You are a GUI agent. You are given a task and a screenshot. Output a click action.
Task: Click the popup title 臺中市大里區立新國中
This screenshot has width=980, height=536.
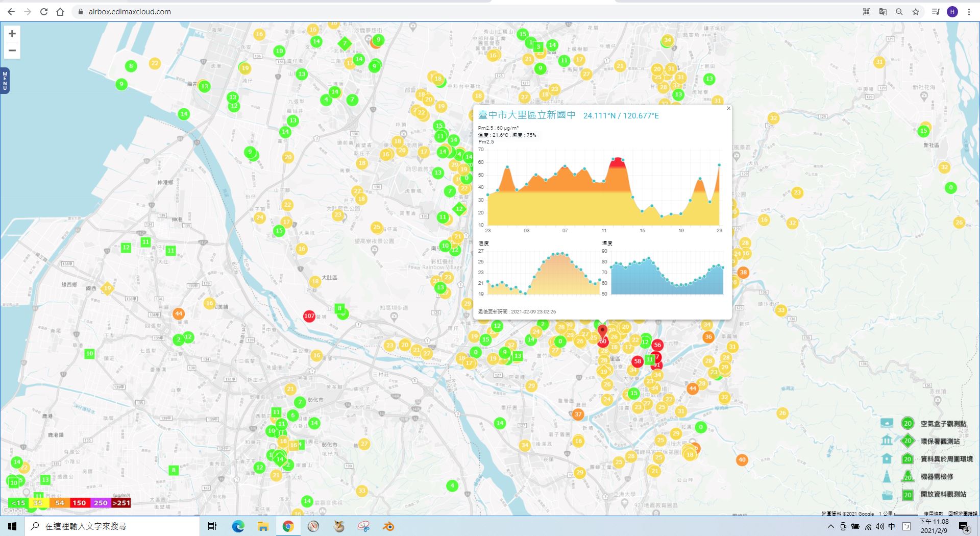click(527, 115)
